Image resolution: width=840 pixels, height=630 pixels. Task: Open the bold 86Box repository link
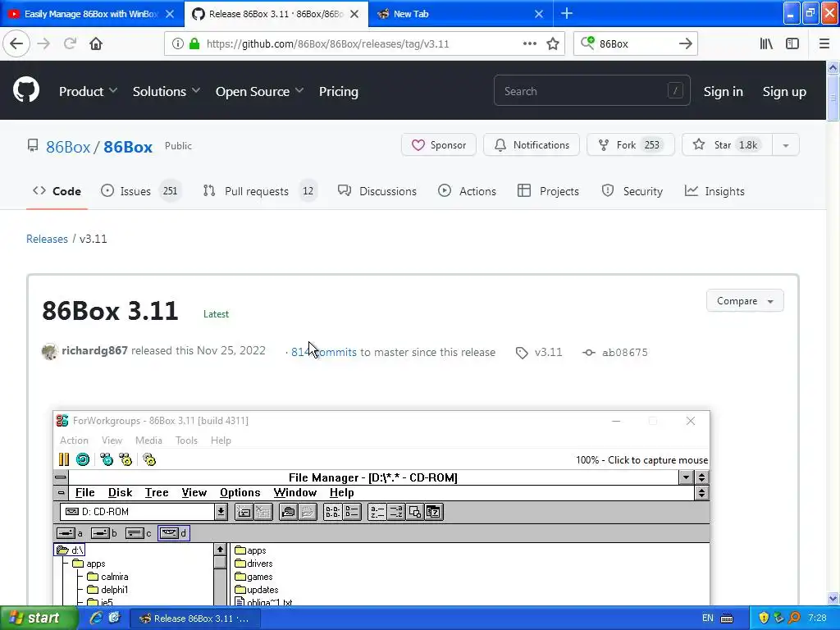point(128,147)
